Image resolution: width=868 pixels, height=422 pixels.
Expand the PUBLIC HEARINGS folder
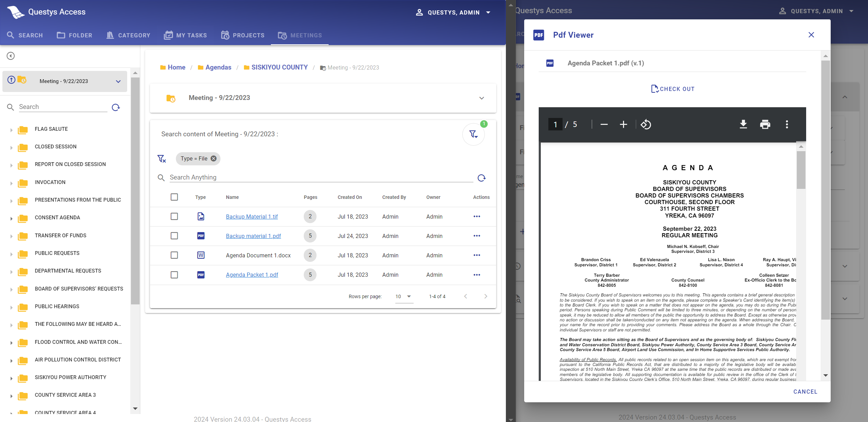tap(11, 308)
